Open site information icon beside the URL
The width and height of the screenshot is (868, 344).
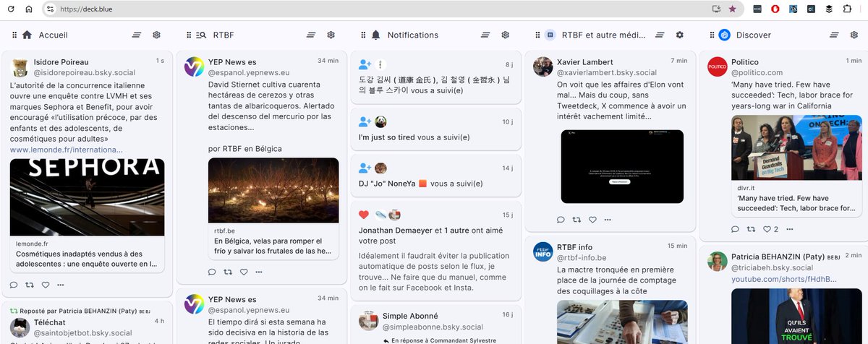50,9
